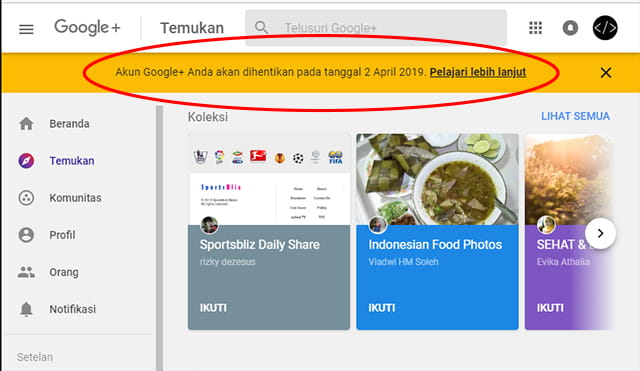Click the Komunitas circle icon
640x371 pixels.
pyautogui.click(x=26, y=198)
